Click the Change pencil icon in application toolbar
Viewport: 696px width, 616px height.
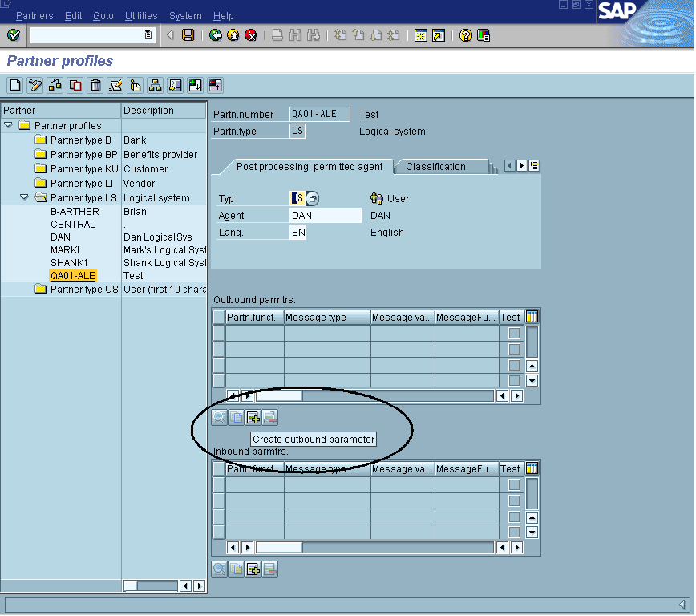35,85
